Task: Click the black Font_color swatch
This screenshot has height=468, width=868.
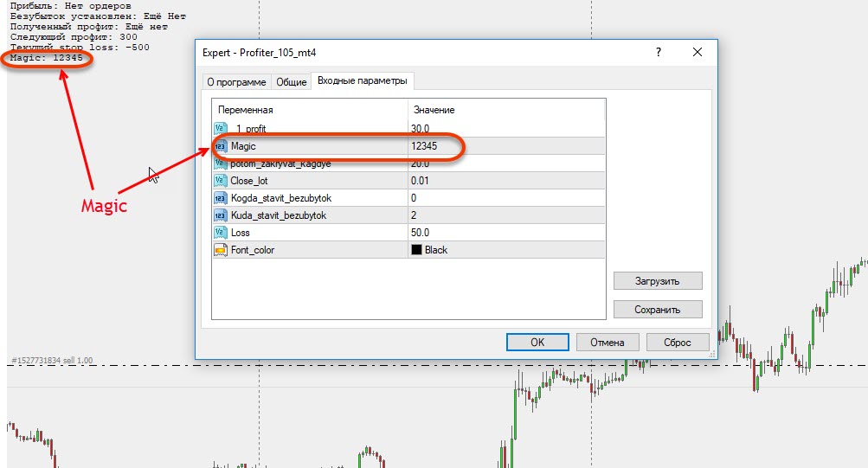Action: point(416,249)
